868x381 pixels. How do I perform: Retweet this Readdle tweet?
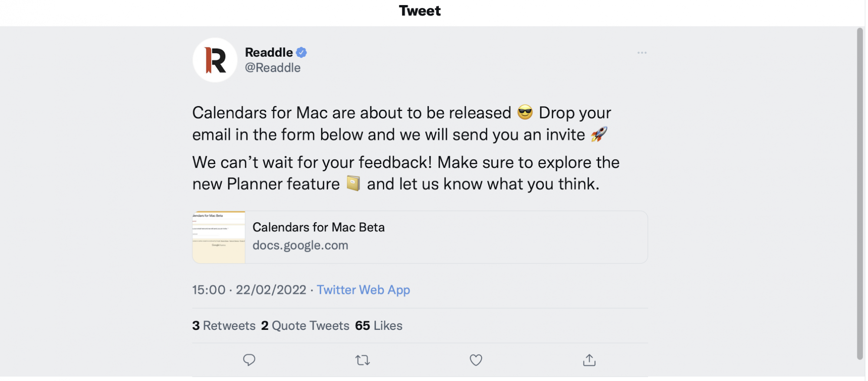[362, 360]
